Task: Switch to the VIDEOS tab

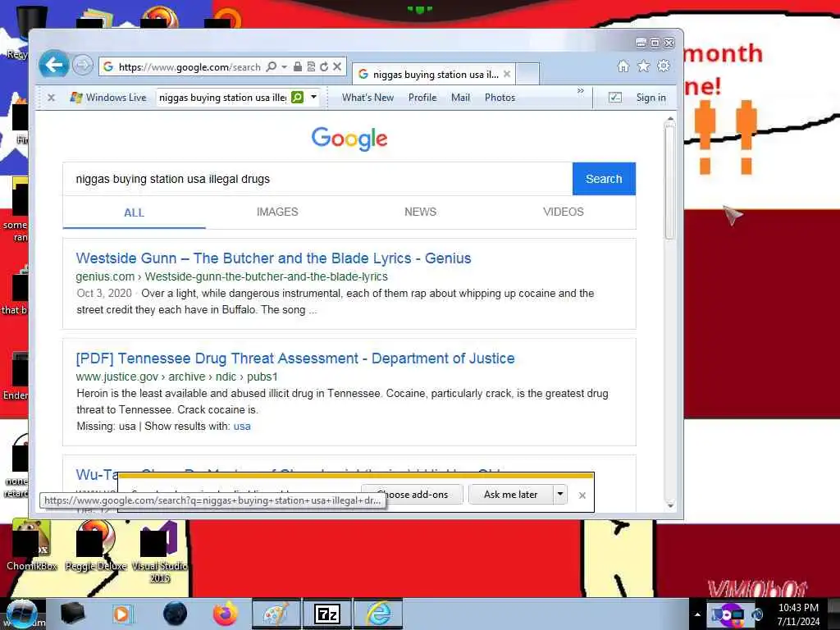Action: coord(564,212)
